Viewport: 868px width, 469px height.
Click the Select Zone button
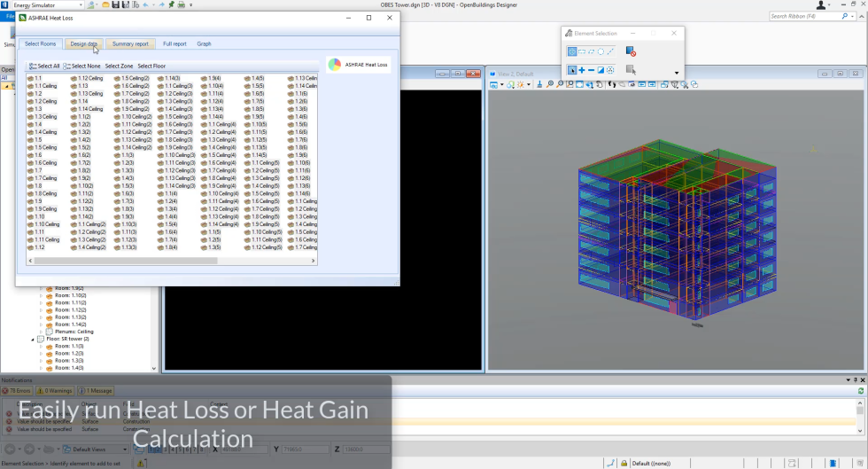119,66
